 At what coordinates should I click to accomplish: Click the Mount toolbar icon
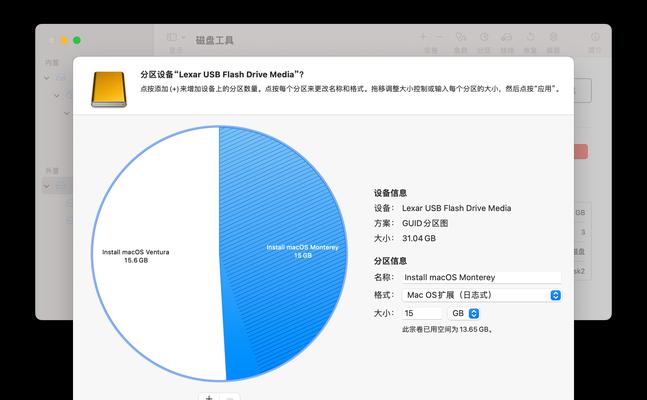point(553,37)
